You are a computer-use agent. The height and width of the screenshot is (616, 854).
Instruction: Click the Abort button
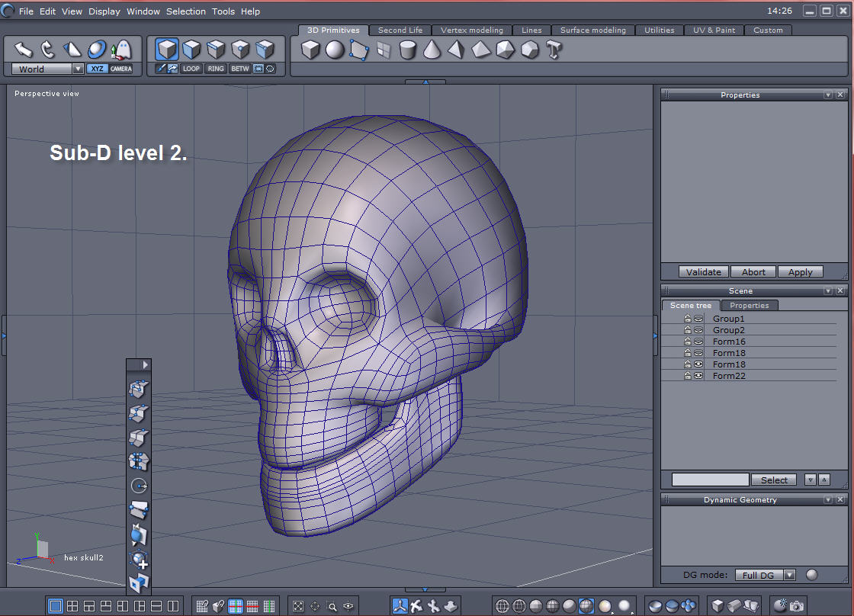[753, 271]
